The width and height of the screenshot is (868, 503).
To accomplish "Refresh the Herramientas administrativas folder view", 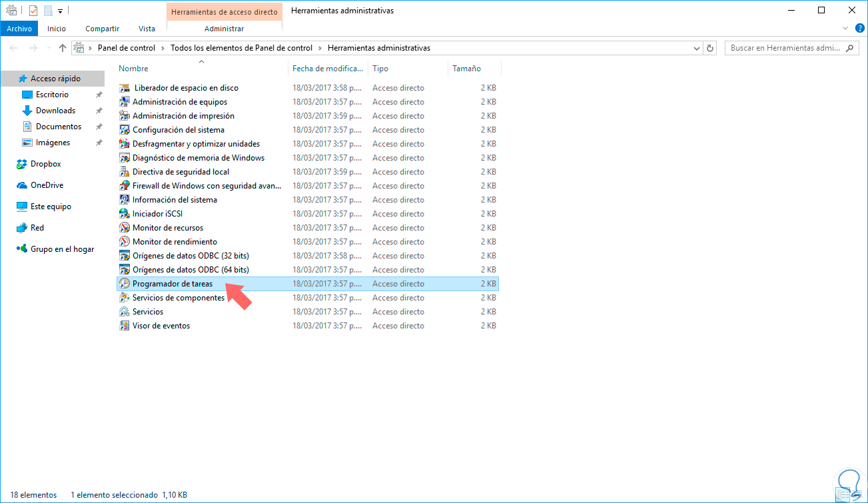I will coord(710,48).
